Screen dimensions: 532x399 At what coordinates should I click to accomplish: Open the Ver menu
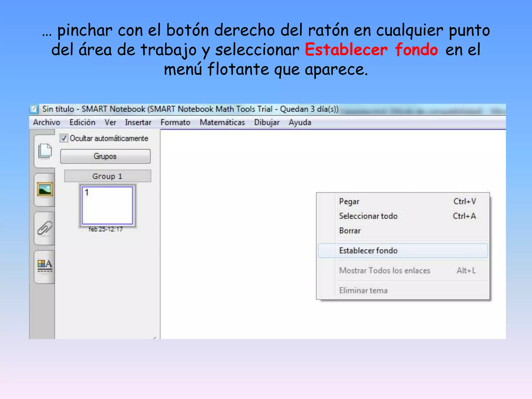[x=110, y=122]
